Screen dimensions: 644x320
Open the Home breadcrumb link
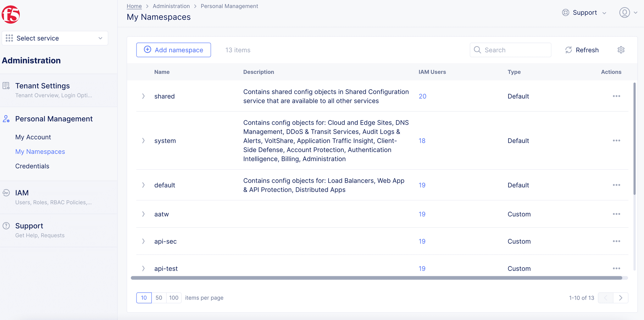click(134, 6)
